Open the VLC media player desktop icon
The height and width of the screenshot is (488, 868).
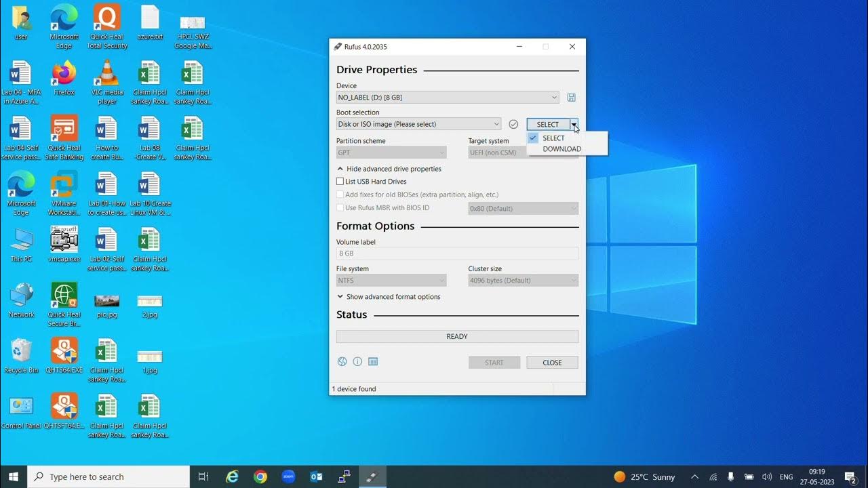106,83
